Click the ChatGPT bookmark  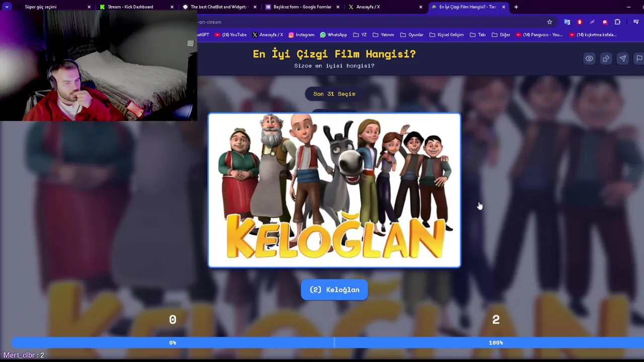(203, 35)
